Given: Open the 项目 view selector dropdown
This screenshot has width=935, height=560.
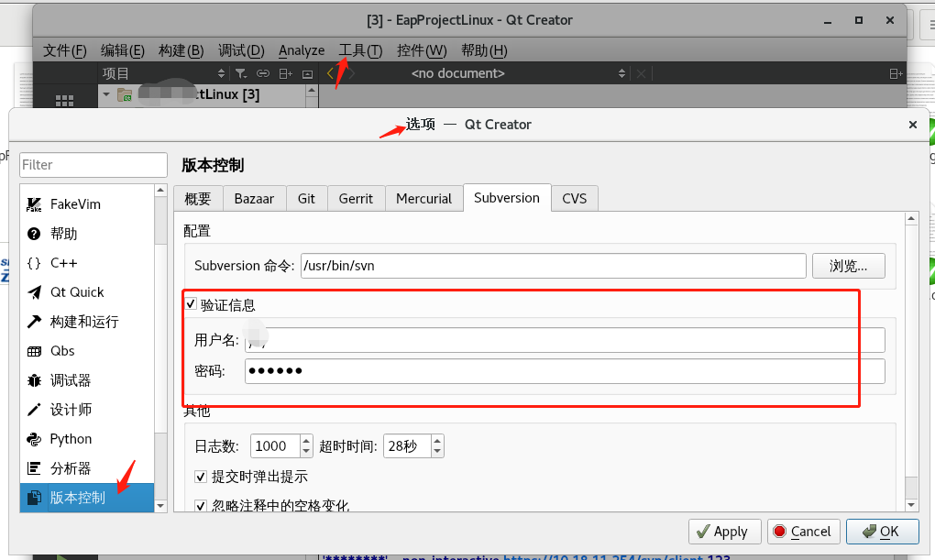Looking at the screenshot, I should click(164, 73).
